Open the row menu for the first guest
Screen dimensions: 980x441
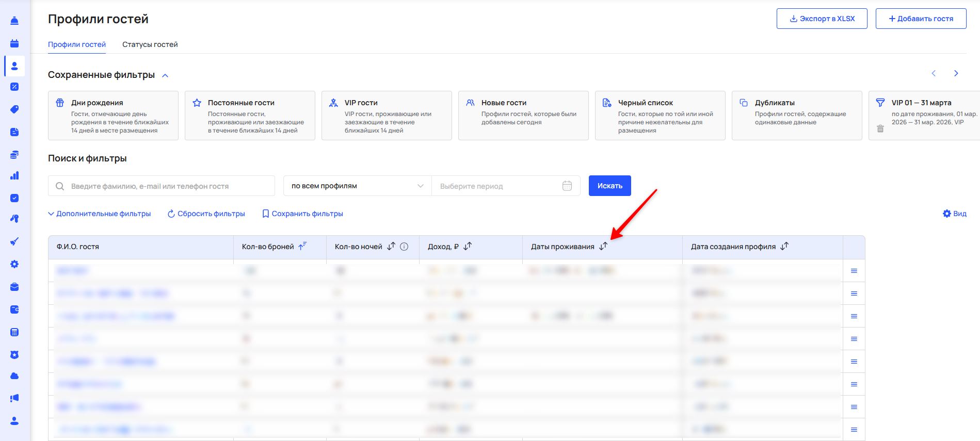[854, 271]
